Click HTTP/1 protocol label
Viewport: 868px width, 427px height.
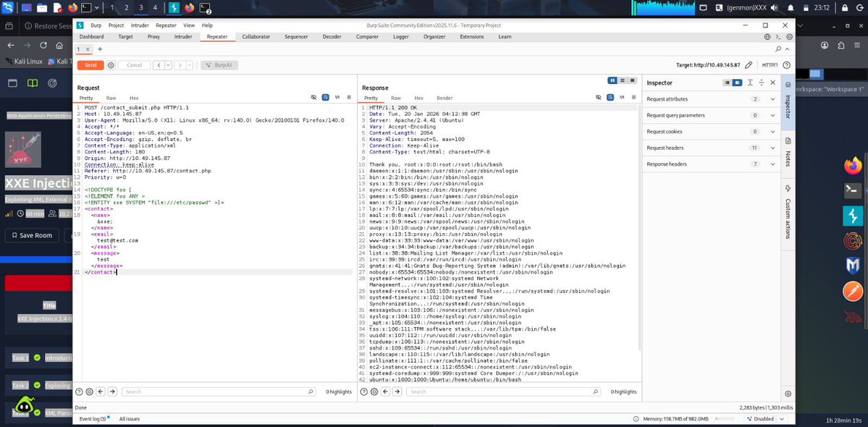[x=770, y=65]
